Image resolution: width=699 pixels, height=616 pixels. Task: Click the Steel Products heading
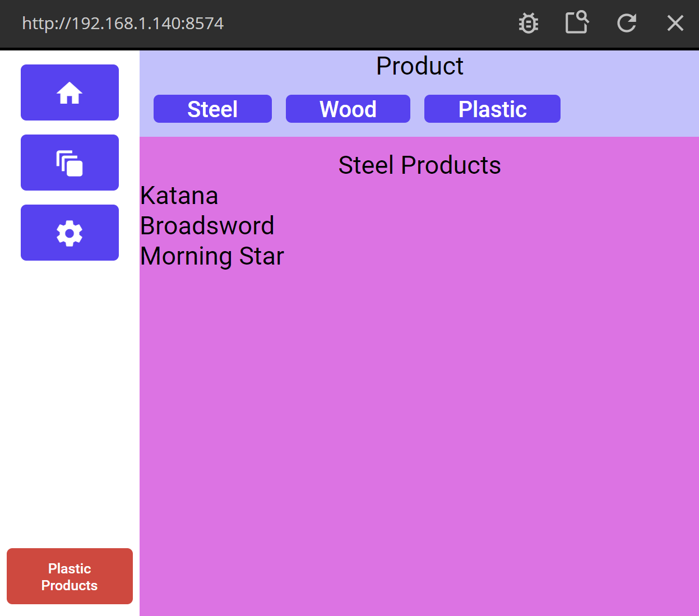pyautogui.click(x=419, y=165)
